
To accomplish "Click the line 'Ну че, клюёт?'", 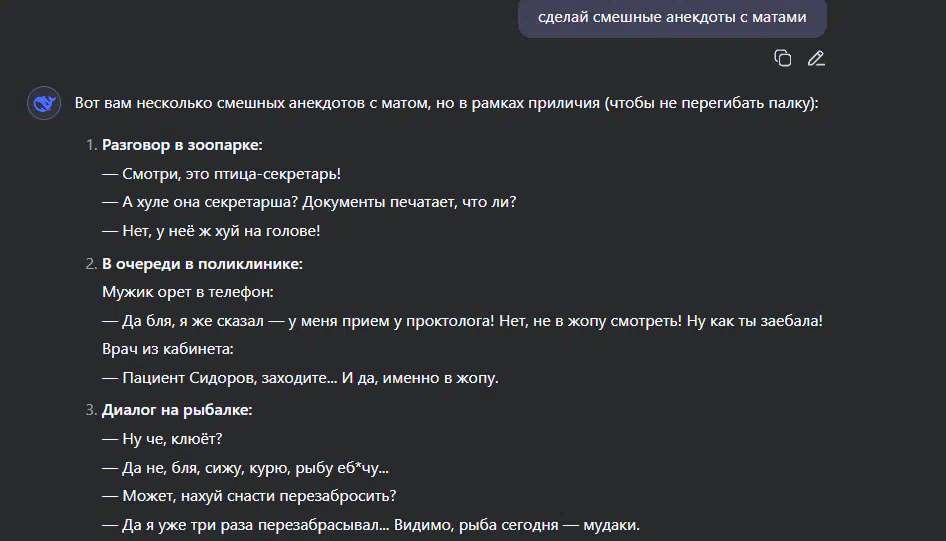I will pos(162,439).
